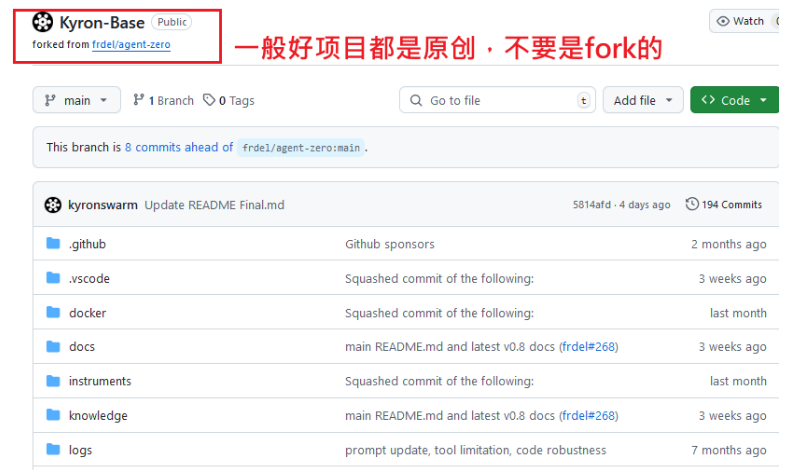Screen dimensions: 790x470
Task: Click '3 weeks ago' in knowledge row
Action: 733,416
